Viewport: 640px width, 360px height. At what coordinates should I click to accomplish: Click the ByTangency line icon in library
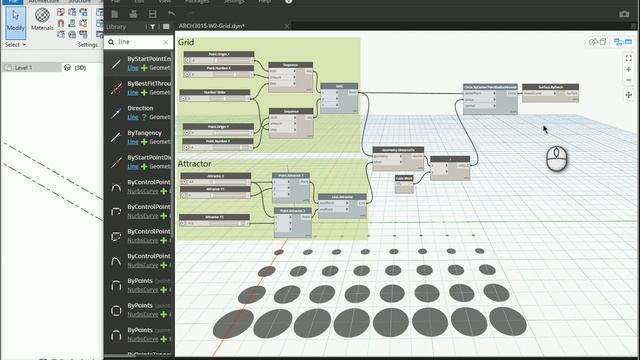point(116,138)
